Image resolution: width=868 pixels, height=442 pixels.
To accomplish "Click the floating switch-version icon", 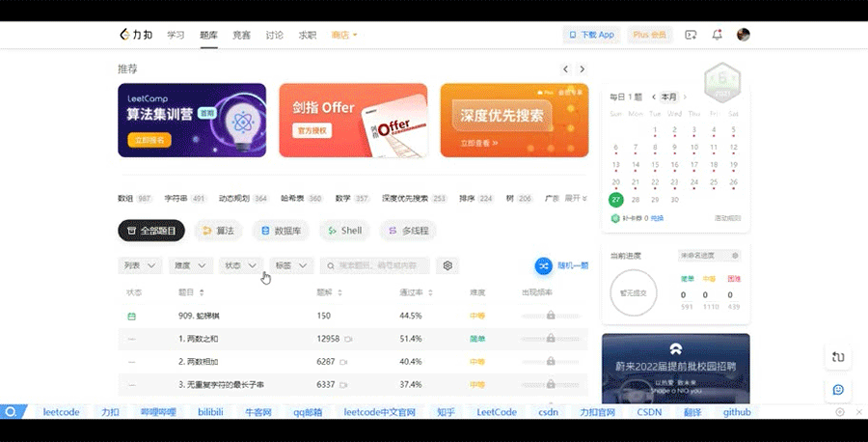I will click(838, 357).
